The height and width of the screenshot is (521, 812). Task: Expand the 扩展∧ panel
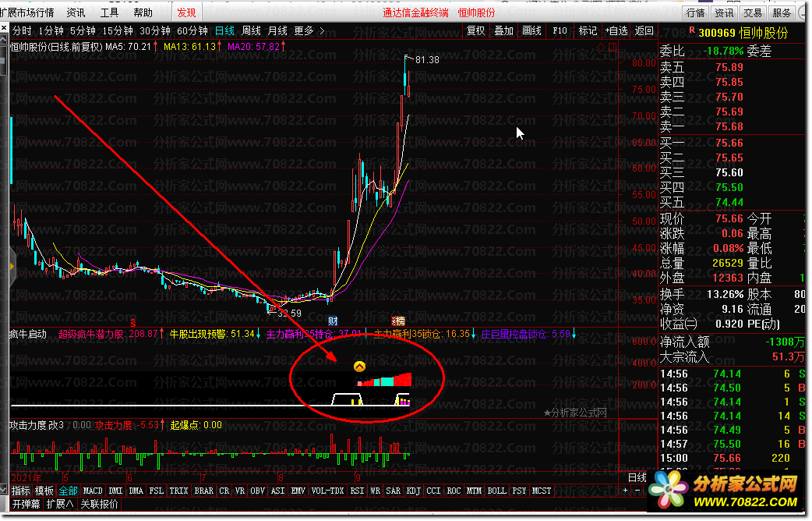[x=59, y=504]
